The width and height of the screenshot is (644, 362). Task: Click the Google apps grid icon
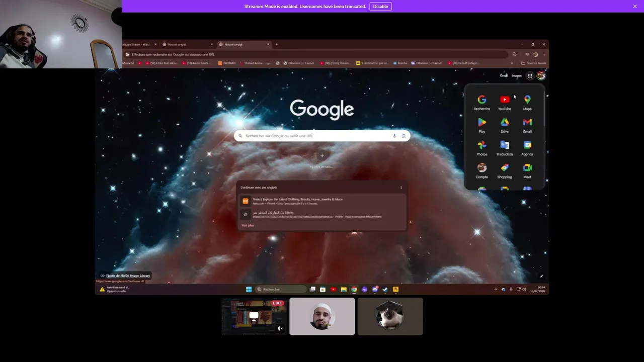pos(530,76)
